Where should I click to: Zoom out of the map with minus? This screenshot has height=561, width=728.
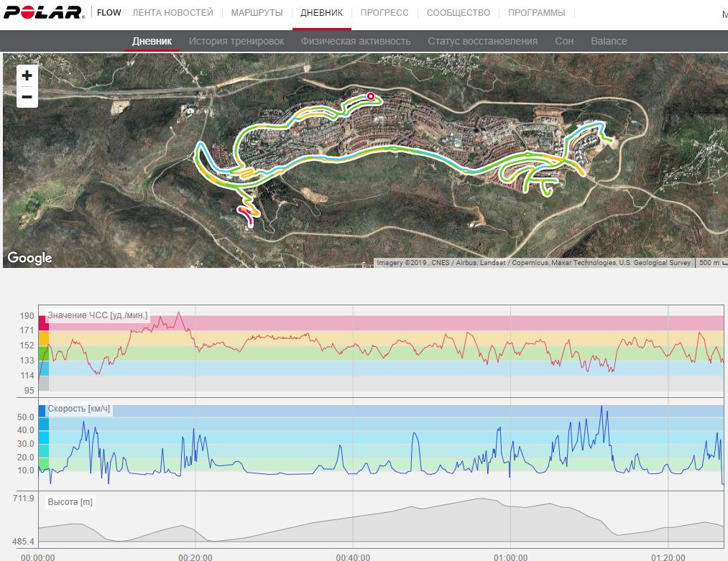27,97
